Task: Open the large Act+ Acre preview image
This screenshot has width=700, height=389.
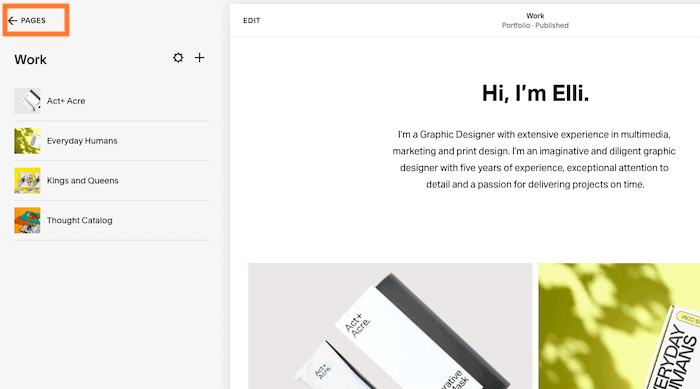Action: (390, 326)
